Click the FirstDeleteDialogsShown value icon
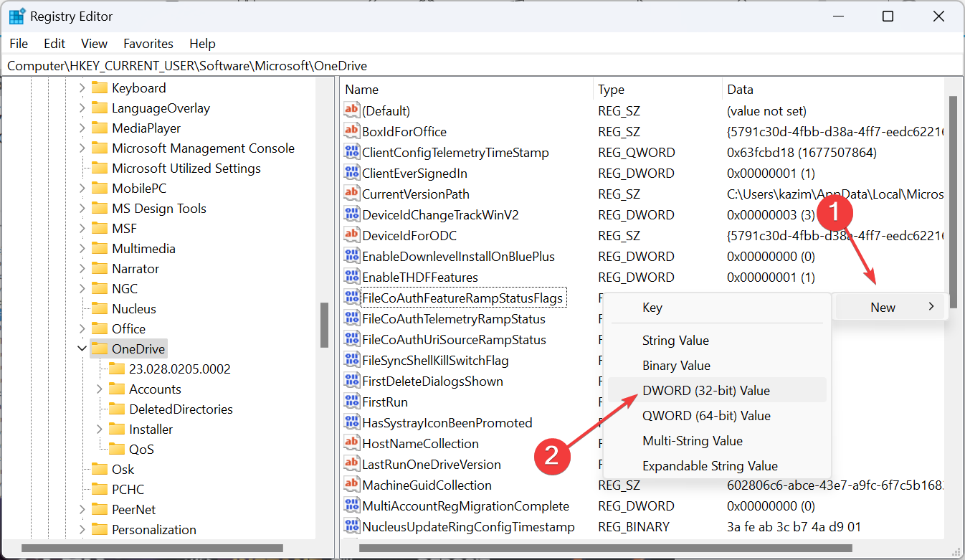Viewport: 965px width, 560px height. coord(351,381)
